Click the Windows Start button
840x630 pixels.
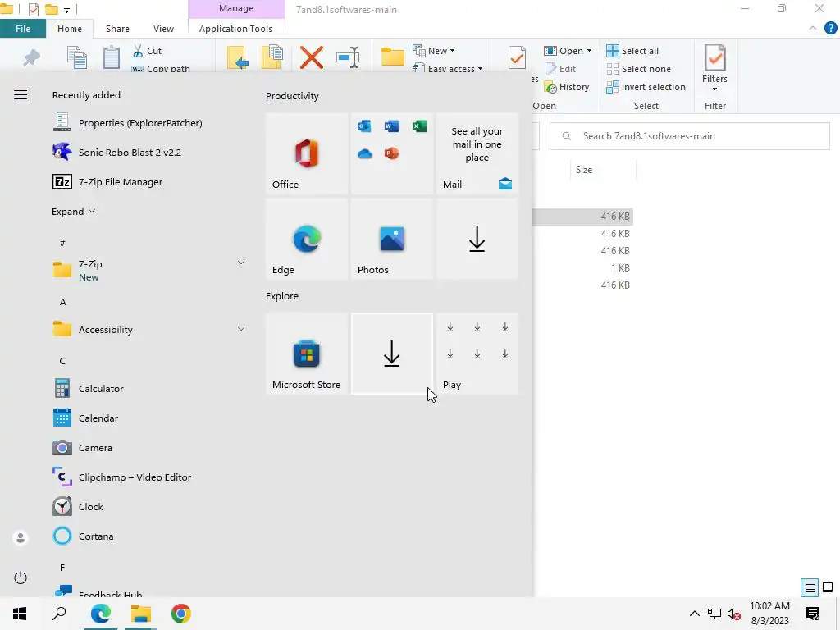(x=20, y=614)
